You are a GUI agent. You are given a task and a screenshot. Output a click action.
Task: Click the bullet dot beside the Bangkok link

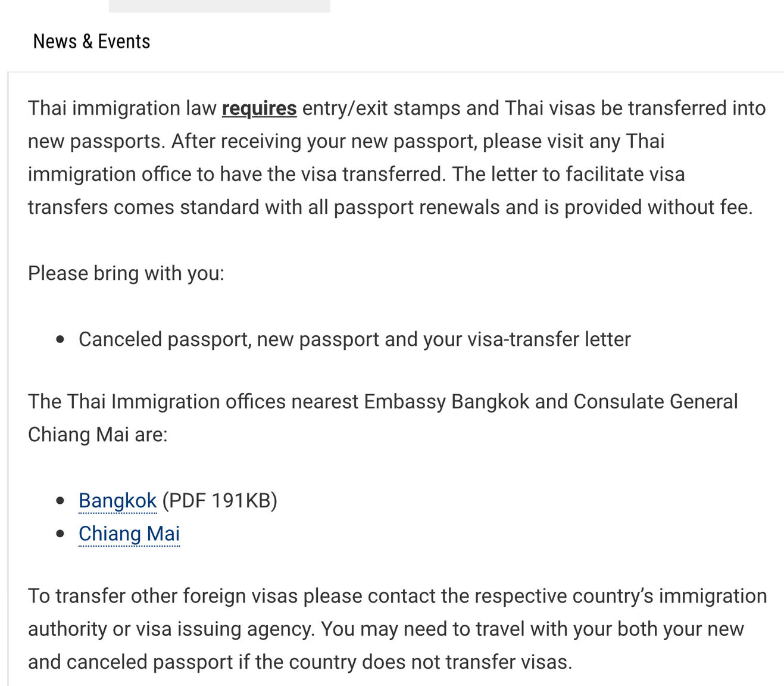60,501
